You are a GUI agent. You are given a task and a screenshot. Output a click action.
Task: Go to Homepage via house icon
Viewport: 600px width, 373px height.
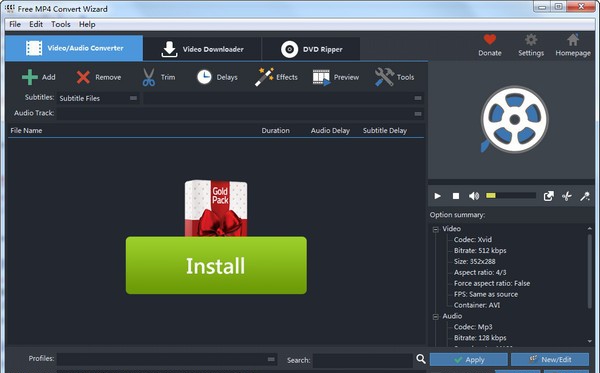[x=573, y=39]
